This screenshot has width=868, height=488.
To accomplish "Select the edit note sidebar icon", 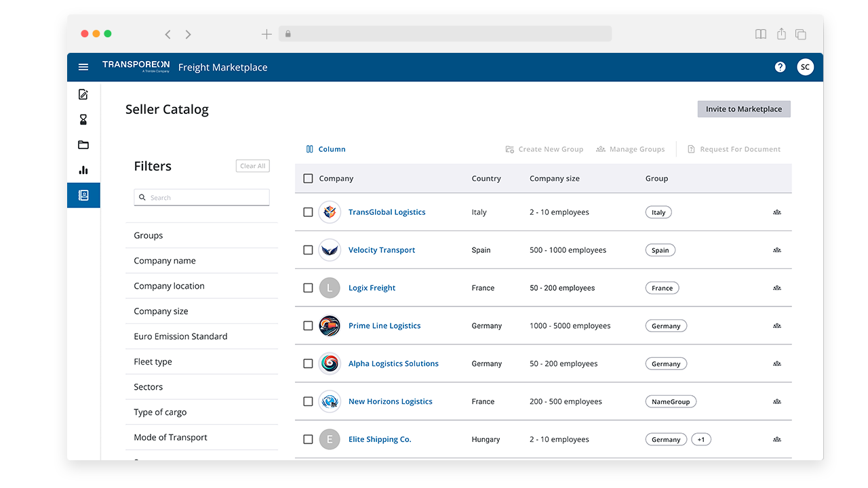I will coord(83,95).
